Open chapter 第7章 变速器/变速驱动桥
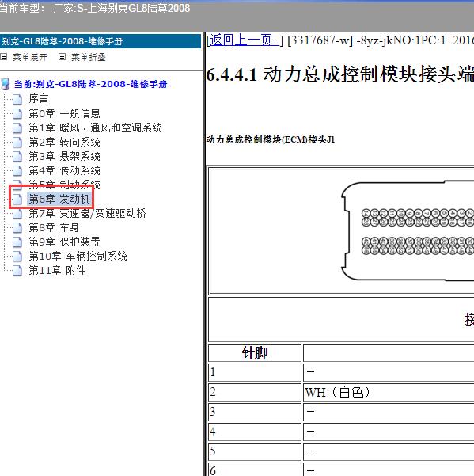This screenshot has height=476, width=474. 87,214
